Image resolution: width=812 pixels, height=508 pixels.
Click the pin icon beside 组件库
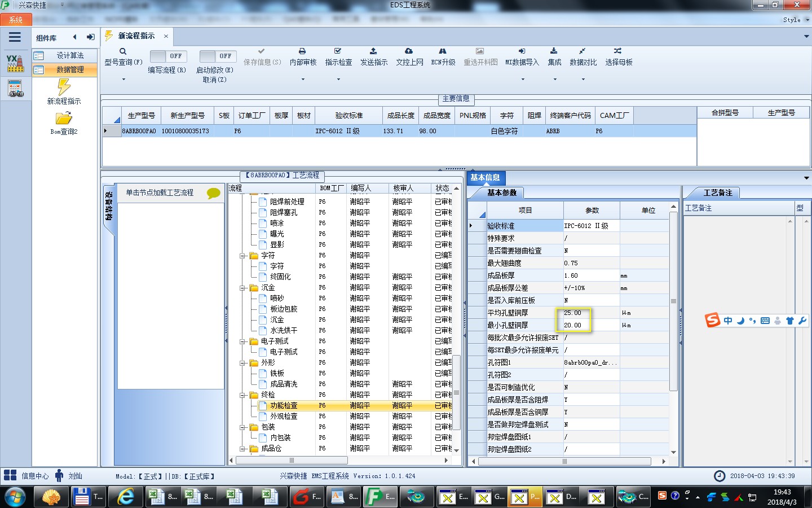click(x=90, y=37)
